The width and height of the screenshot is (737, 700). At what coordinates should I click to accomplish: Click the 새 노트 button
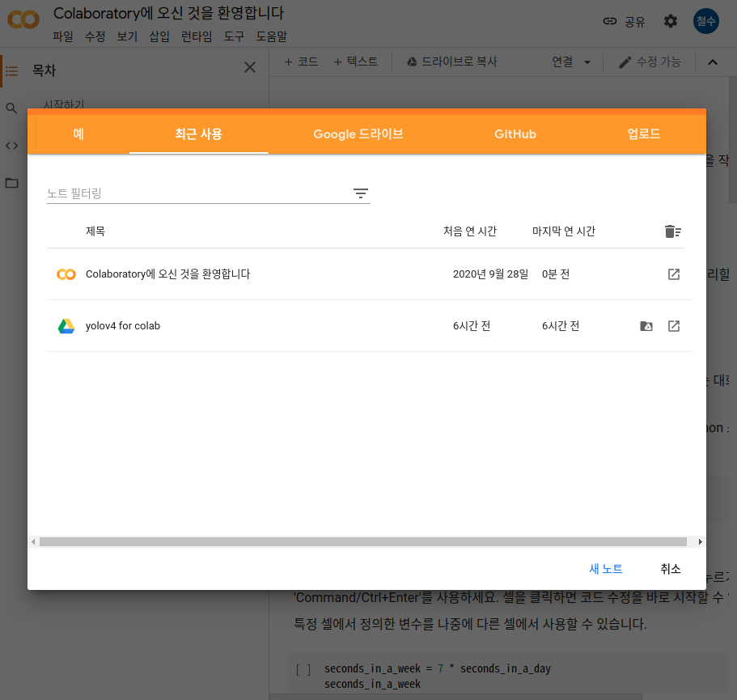[x=606, y=569]
